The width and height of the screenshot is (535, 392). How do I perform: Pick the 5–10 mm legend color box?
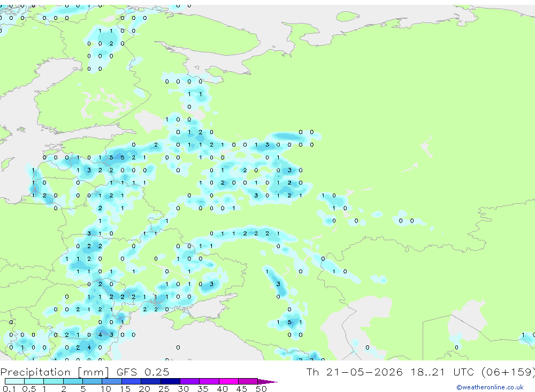[x=93, y=381]
